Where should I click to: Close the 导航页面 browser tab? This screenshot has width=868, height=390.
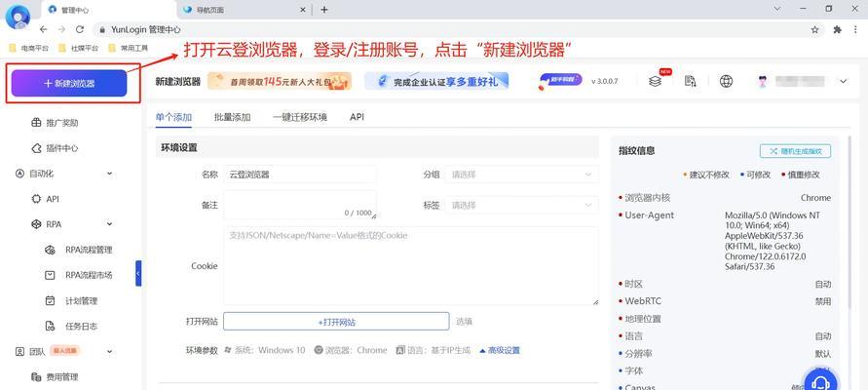click(303, 10)
